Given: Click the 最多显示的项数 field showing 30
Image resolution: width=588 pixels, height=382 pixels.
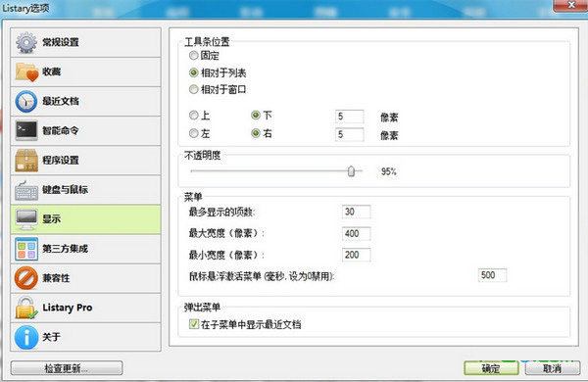Looking at the screenshot, I should [x=357, y=212].
